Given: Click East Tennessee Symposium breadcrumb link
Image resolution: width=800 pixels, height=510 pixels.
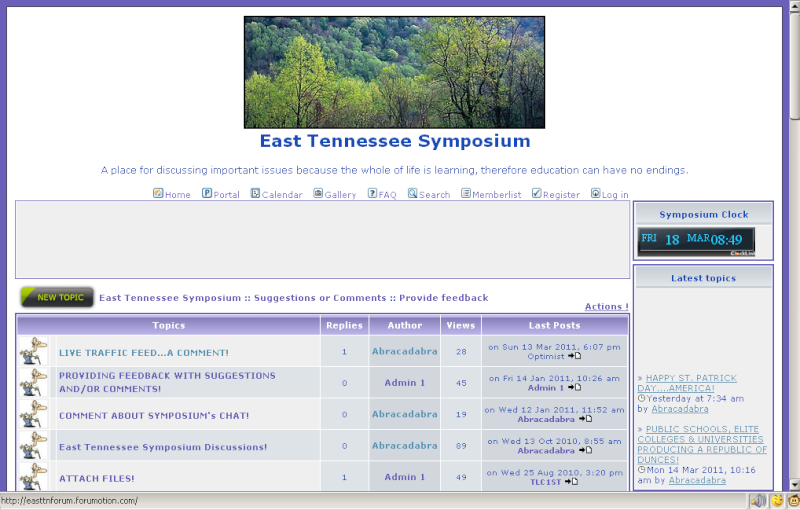Looking at the screenshot, I should click(x=170, y=298).
